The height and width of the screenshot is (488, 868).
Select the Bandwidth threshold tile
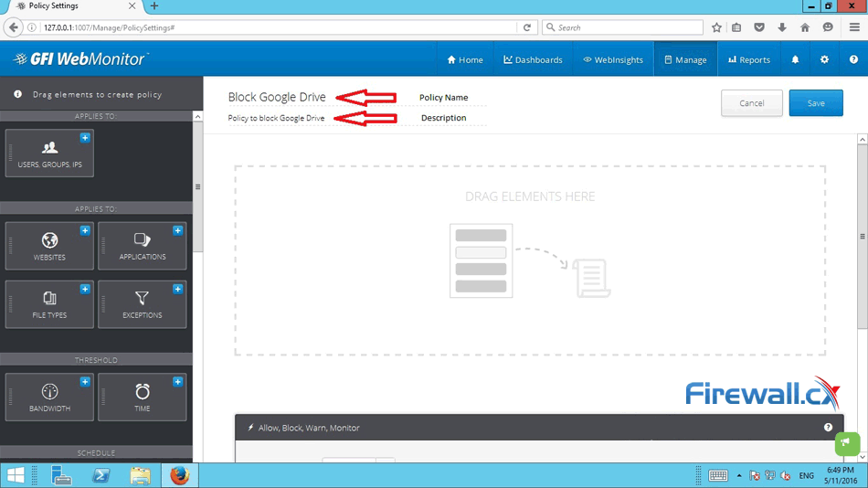coord(49,398)
